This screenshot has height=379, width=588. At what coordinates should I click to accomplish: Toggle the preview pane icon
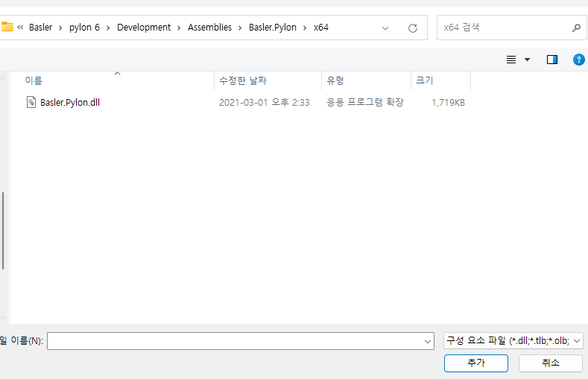(x=552, y=60)
